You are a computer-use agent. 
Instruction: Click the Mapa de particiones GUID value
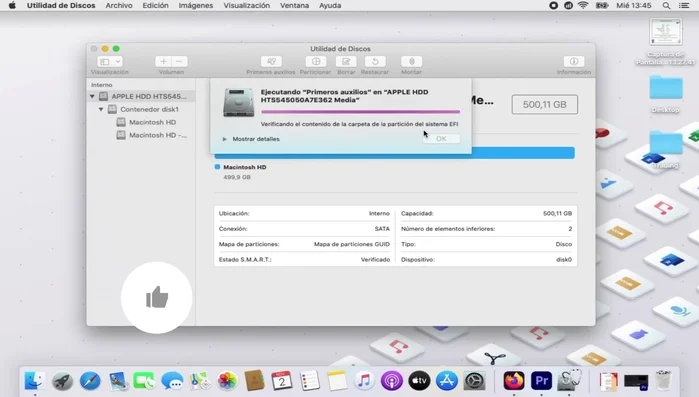(352, 244)
